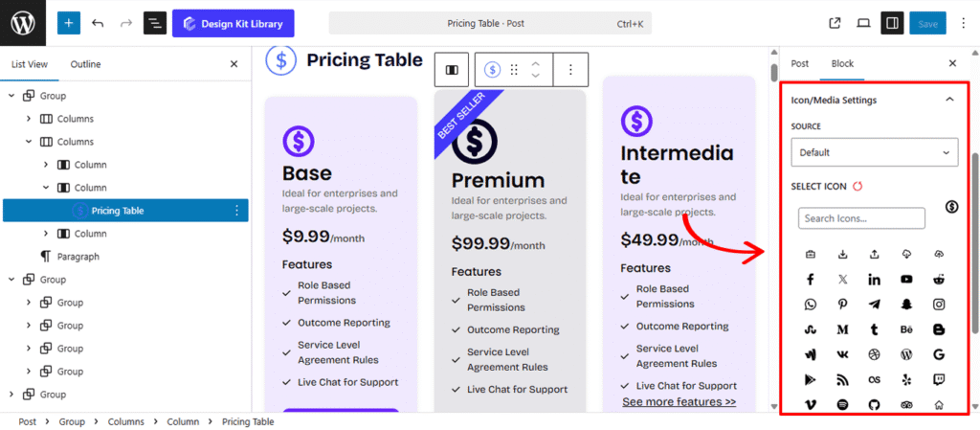
Task: Toggle the document overview list view
Action: 155,23
